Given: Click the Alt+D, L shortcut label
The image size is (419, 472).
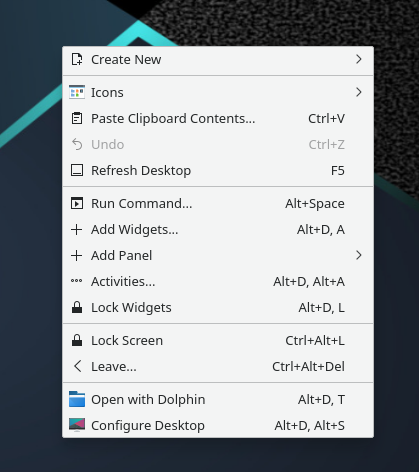Looking at the screenshot, I should coord(322,308).
